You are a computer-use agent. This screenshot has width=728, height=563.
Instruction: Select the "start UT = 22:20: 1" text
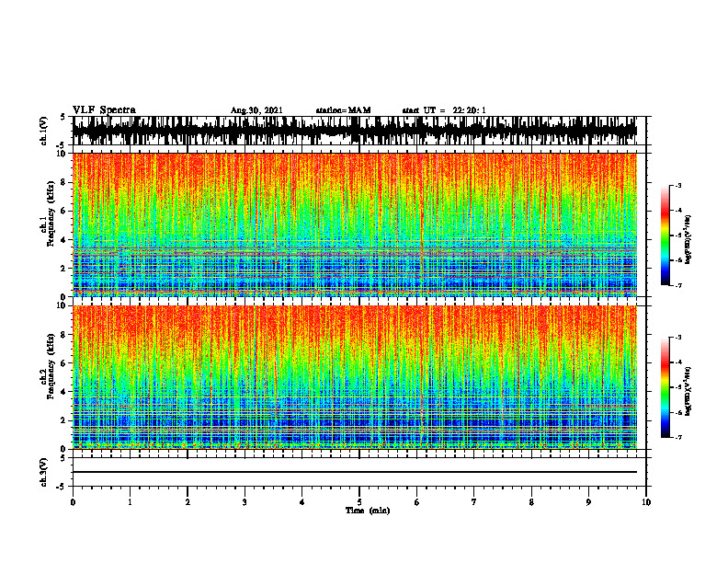(x=444, y=110)
